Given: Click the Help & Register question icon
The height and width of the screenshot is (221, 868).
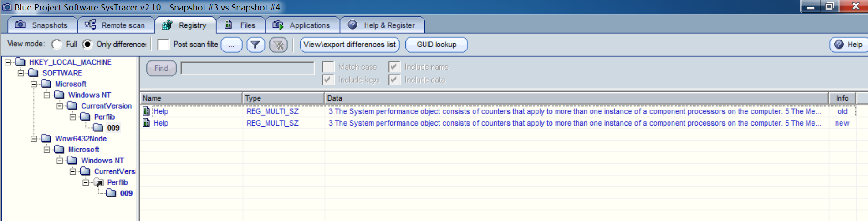Looking at the screenshot, I should pos(352,25).
